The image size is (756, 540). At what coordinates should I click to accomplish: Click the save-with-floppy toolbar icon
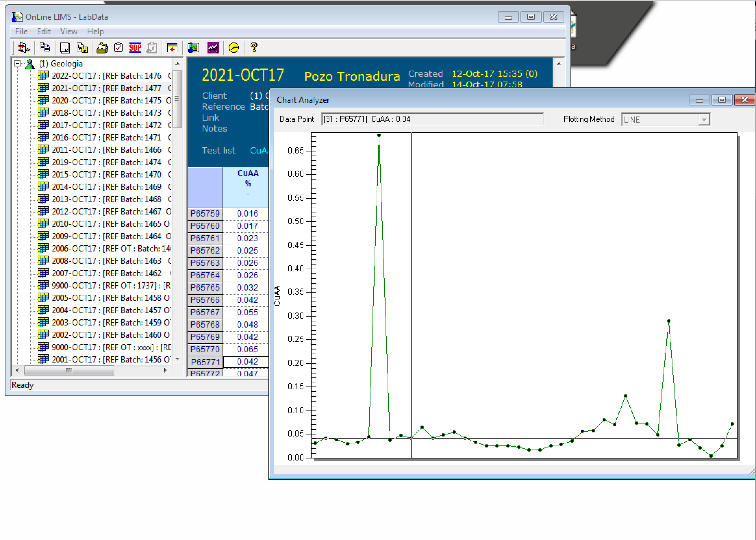click(x=82, y=48)
